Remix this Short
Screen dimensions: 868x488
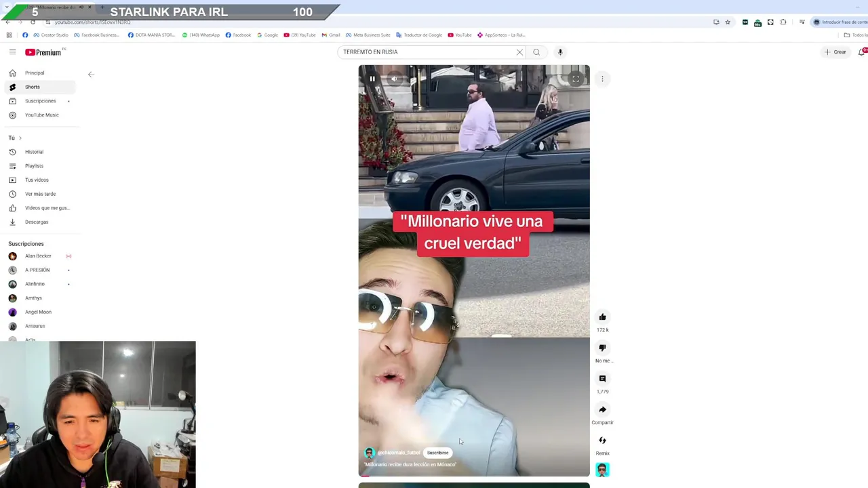click(x=602, y=441)
